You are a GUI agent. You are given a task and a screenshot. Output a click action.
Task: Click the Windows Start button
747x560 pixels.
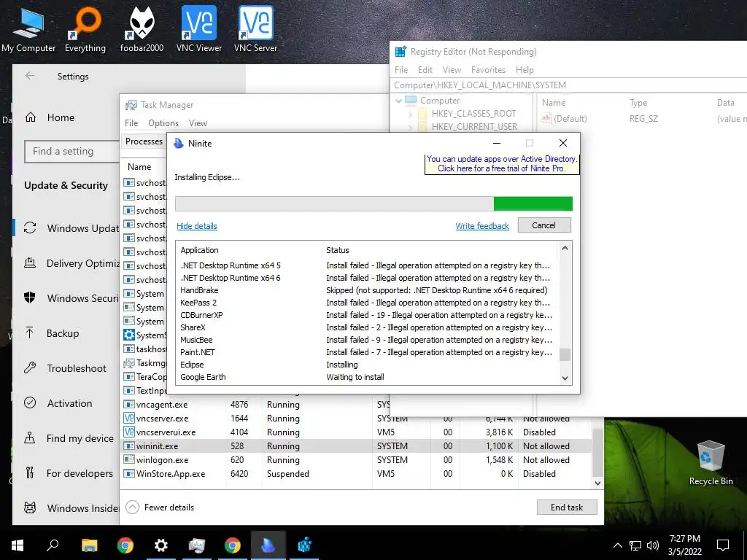(18, 545)
